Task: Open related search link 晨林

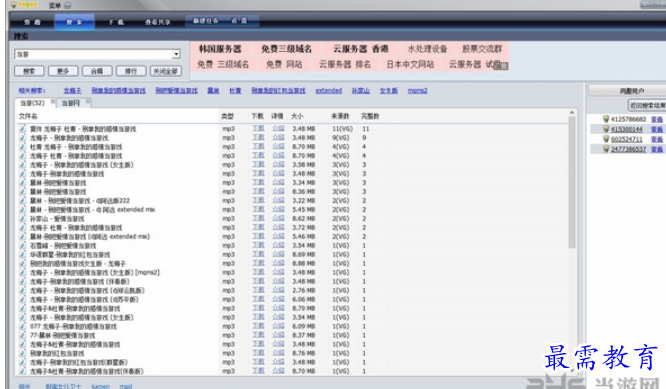Action: 213,90
